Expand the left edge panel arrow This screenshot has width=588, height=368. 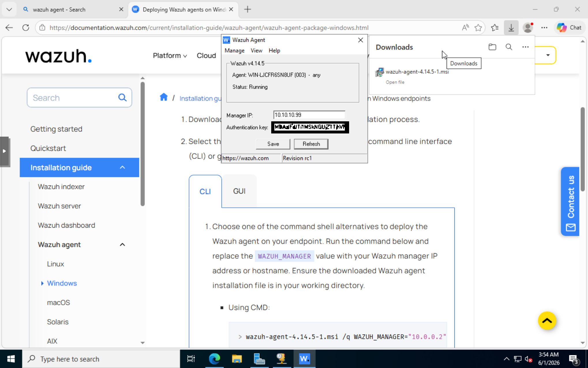click(x=4, y=151)
